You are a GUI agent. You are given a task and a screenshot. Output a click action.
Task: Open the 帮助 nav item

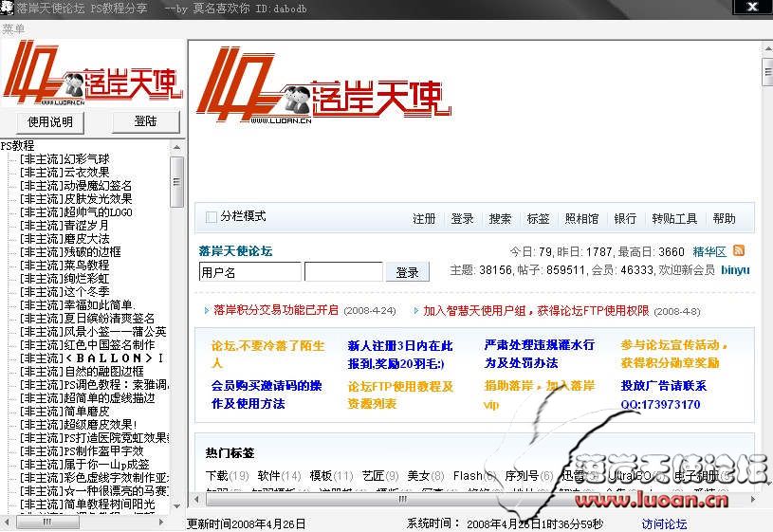725,218
